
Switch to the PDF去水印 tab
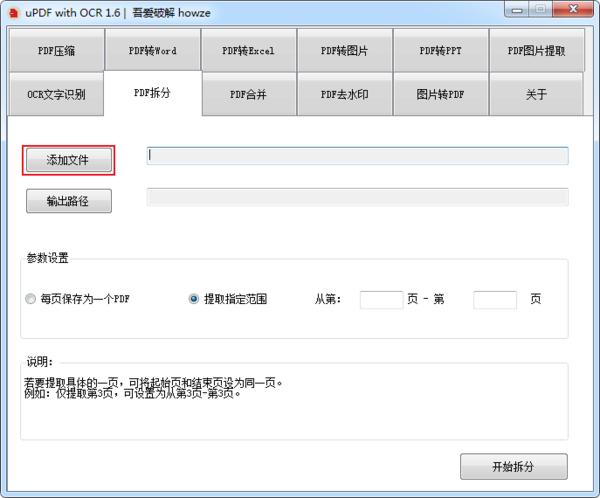344,95
